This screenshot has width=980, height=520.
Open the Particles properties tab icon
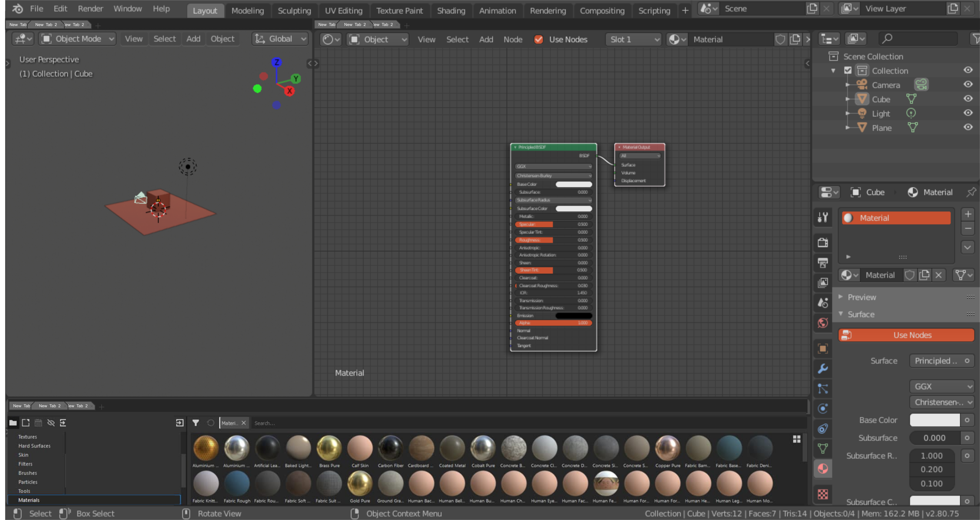point(823,389)
